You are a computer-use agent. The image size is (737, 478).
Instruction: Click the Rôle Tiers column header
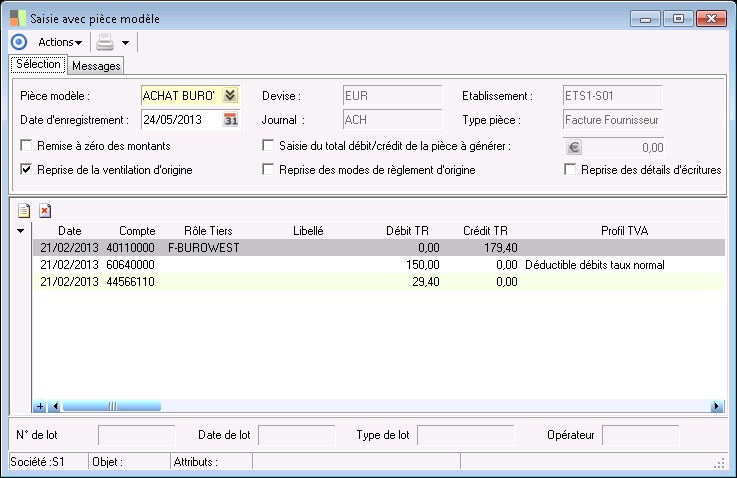208,231
